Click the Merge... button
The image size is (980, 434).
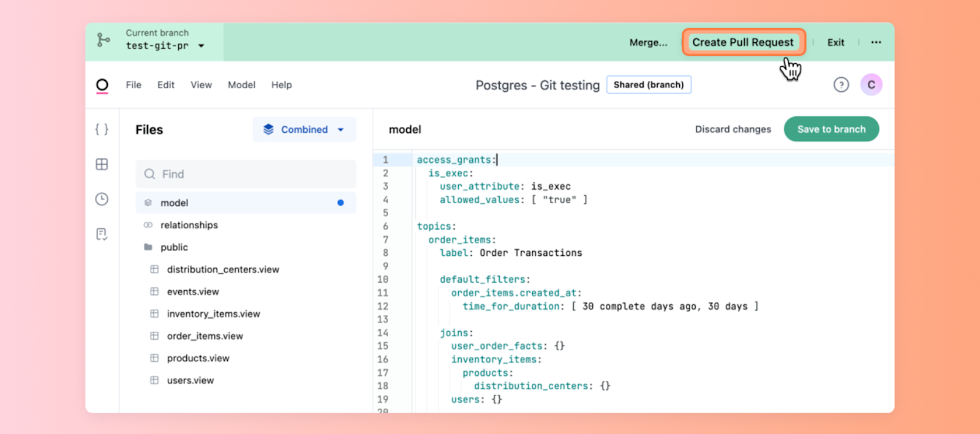tap(649, 42)
